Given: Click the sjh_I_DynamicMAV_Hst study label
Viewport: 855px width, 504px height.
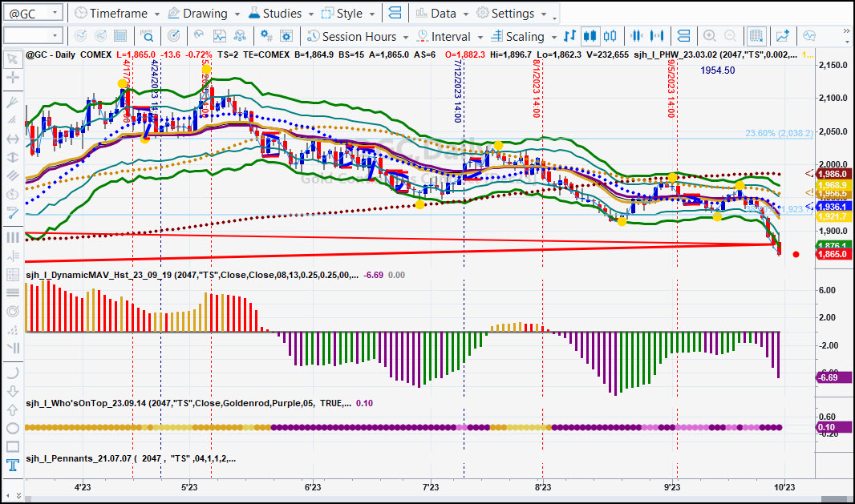Looking at the screenshot, I should (x=192, y=275).
